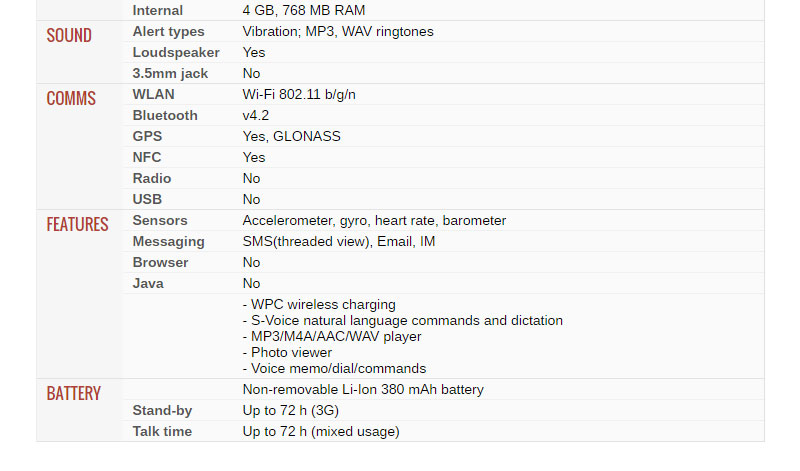
Task: Click the COMMS section heading
Action: [x=71, y=98]
